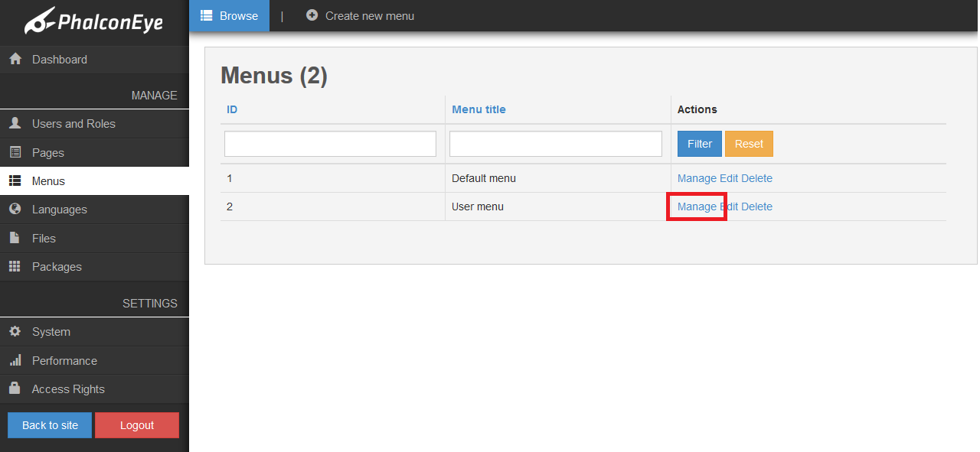Click Delete for User menu
The width and height of the screenshot is (980, 452).
click(x=756, y=206)
